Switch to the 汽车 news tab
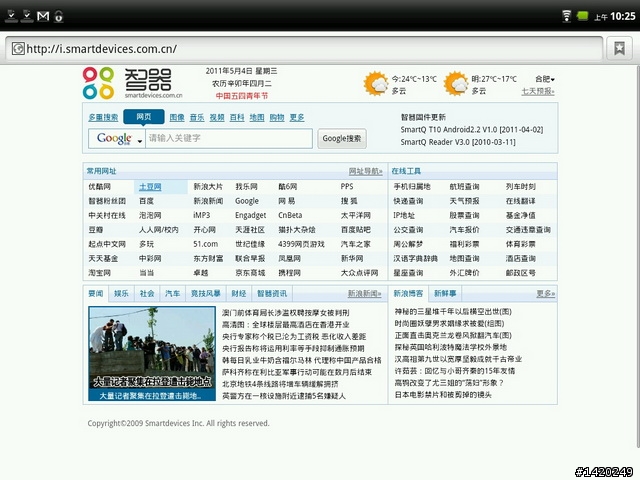Viewport: 640px width, 480px height. [x=173, y=293]
